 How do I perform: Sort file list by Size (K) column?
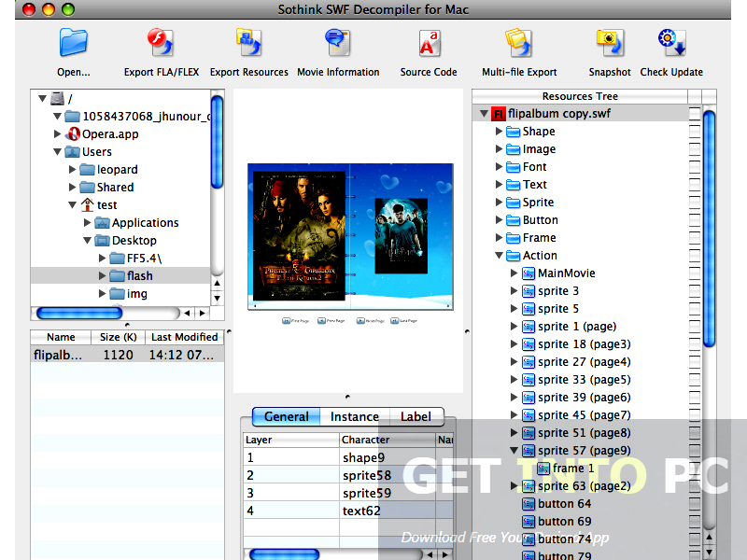[119, 337]
